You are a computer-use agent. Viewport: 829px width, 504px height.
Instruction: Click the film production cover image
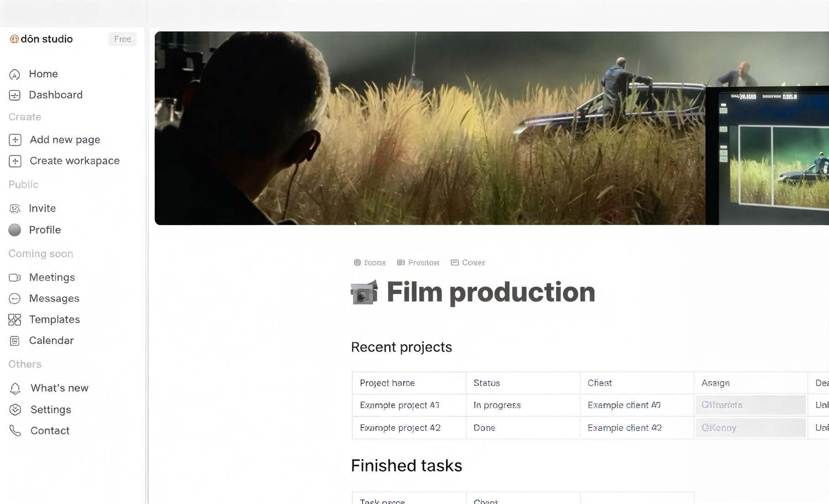(x=491, y=128)
